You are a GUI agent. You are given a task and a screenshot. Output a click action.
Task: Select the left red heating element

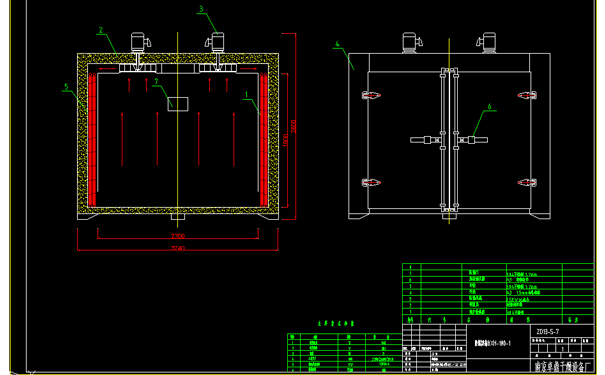coord(92,140)
